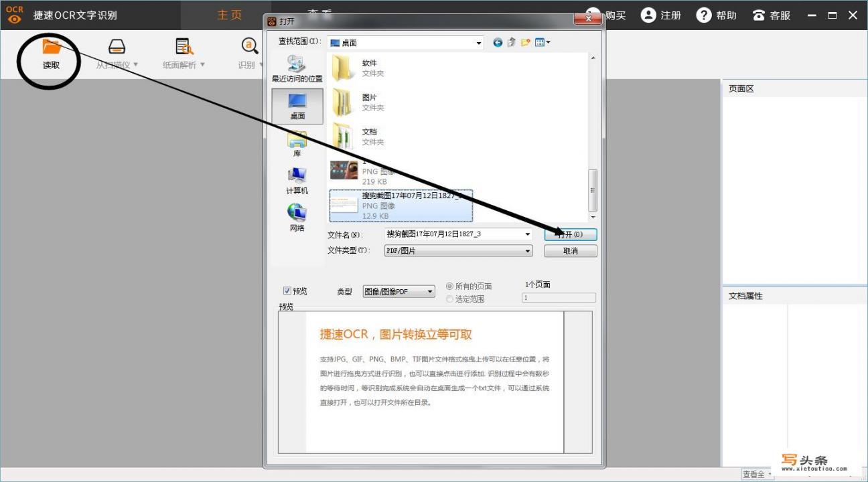
Task: Open the 查看全 dropdown in status bar
Action: point(757,474)
